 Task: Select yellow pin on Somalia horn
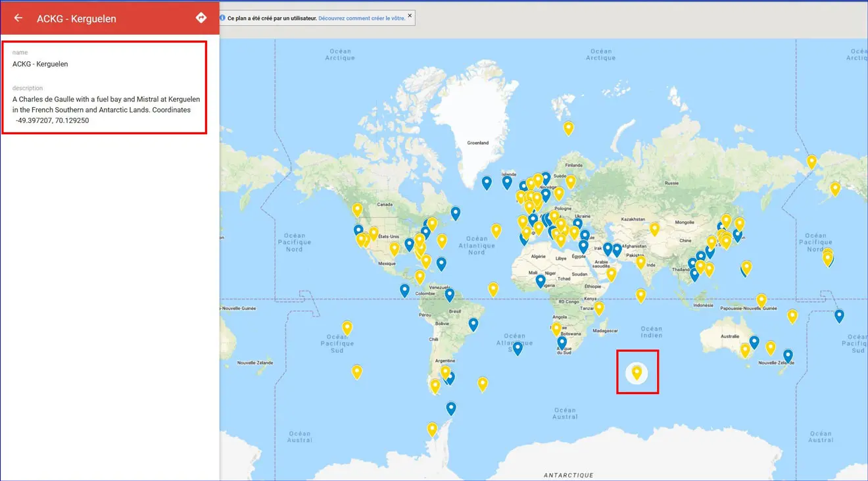[x=612, y=274]
